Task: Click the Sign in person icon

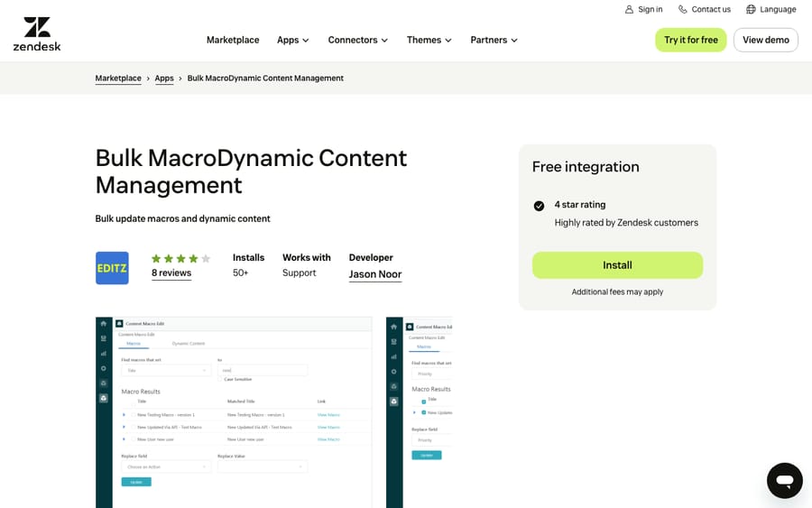Action: [x=629, y=9]
